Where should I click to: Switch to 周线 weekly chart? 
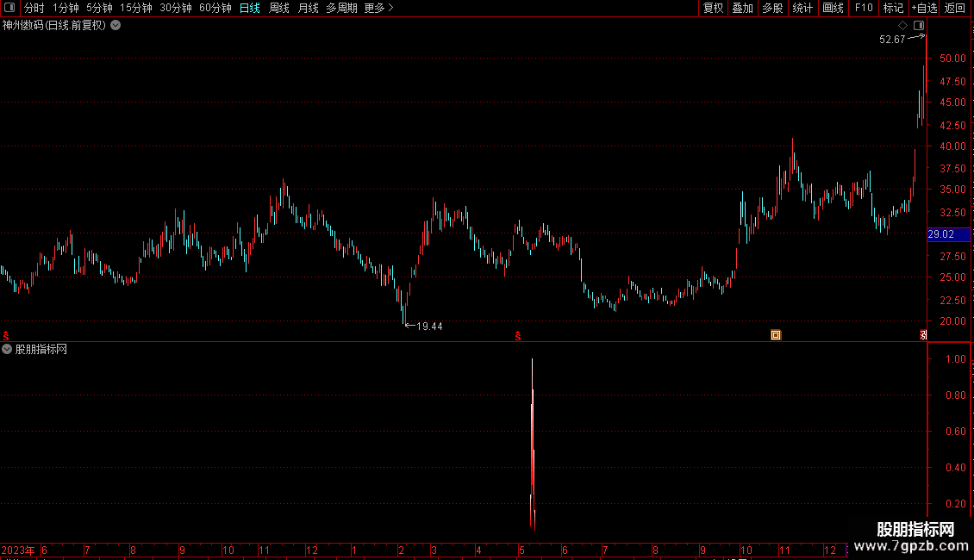pos(279,8)
